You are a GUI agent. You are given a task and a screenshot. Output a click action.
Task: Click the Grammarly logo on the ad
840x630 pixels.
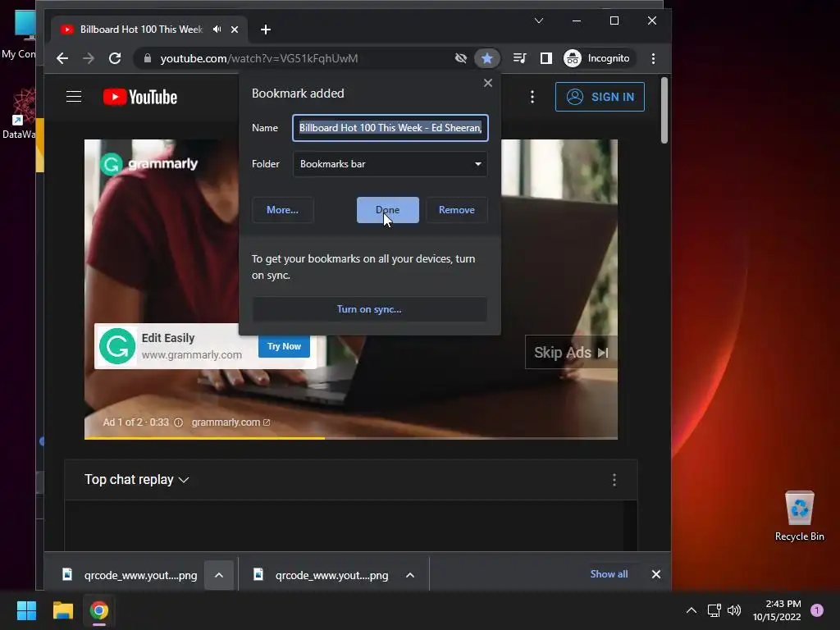coord(149,164)
